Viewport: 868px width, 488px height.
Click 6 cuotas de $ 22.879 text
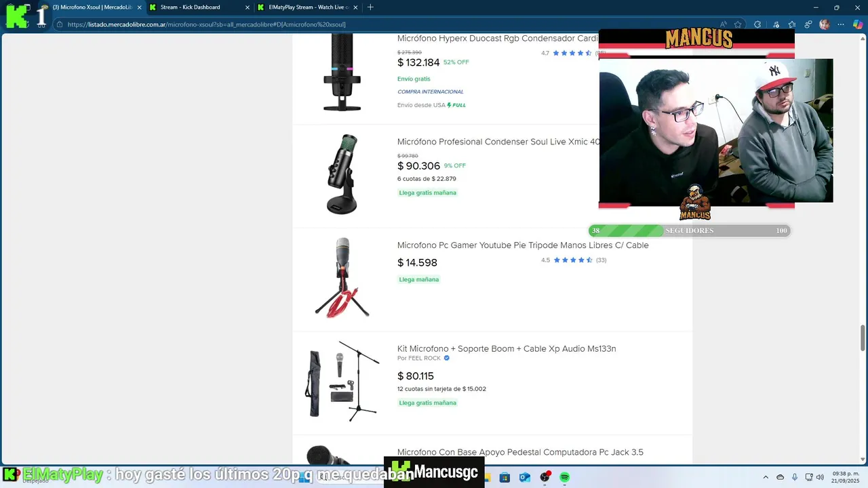(x=427, y=179)
